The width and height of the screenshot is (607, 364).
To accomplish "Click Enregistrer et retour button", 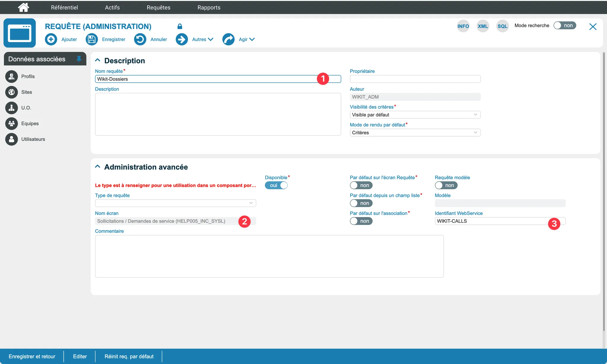I will 32,356.
